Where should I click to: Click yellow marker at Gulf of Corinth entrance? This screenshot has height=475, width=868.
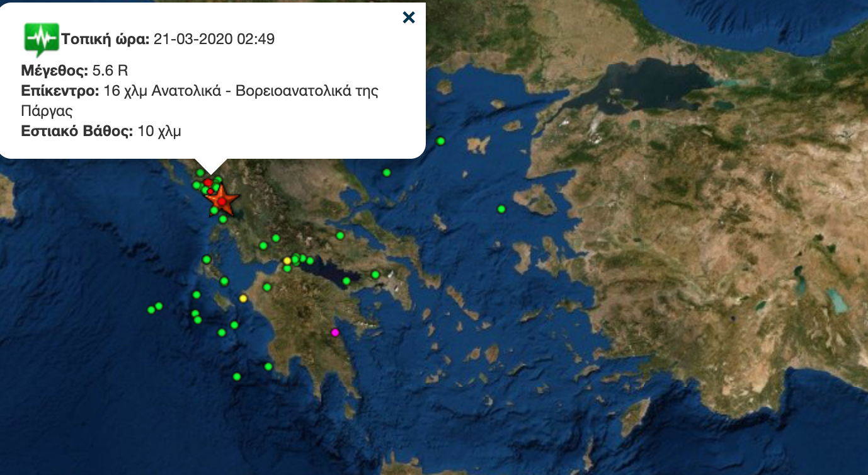tap(287, 260)
